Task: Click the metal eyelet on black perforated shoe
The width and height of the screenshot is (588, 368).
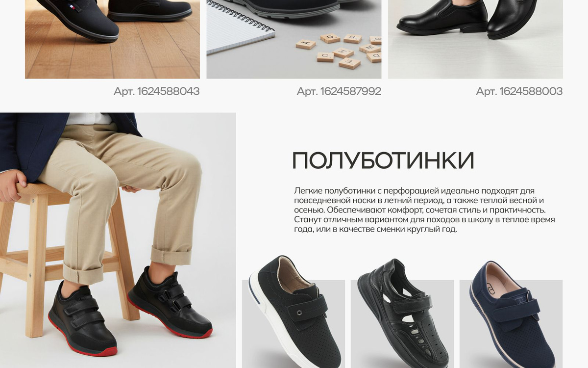Action: (299, 312)
